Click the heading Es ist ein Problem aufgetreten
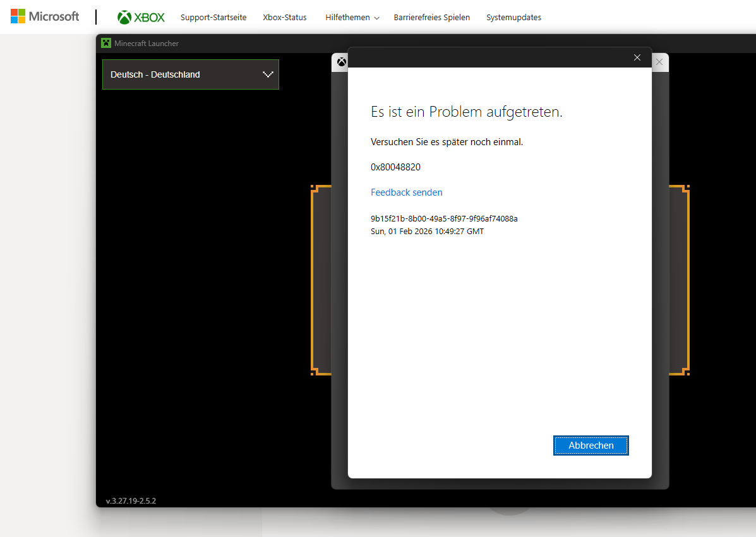 click(x=466, y=112)
